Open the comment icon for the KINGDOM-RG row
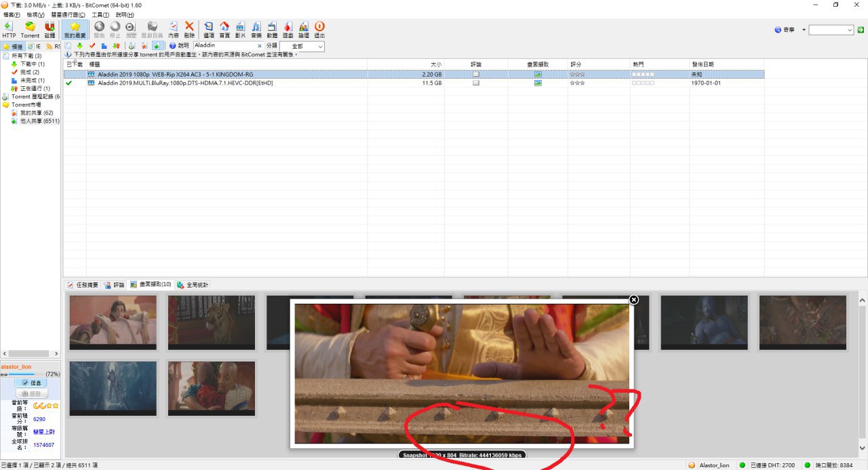 tap(476, 74)
